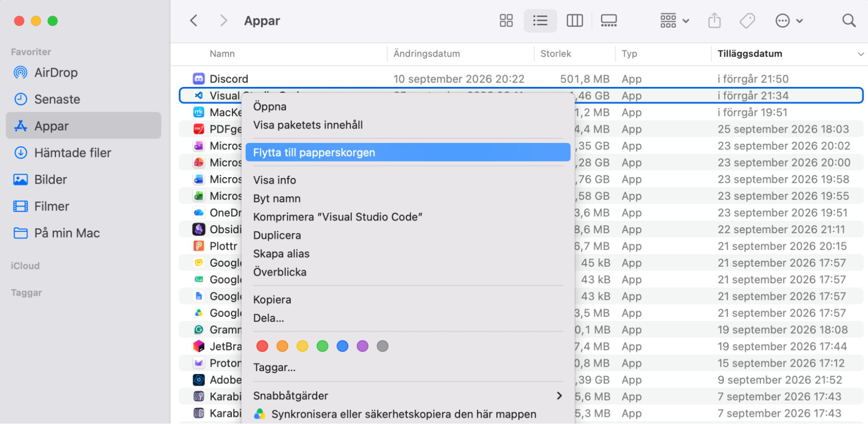The height and width of the screenshot is (424, 868).
Task: Select Visa paketets innehåll
Action: 408,125
